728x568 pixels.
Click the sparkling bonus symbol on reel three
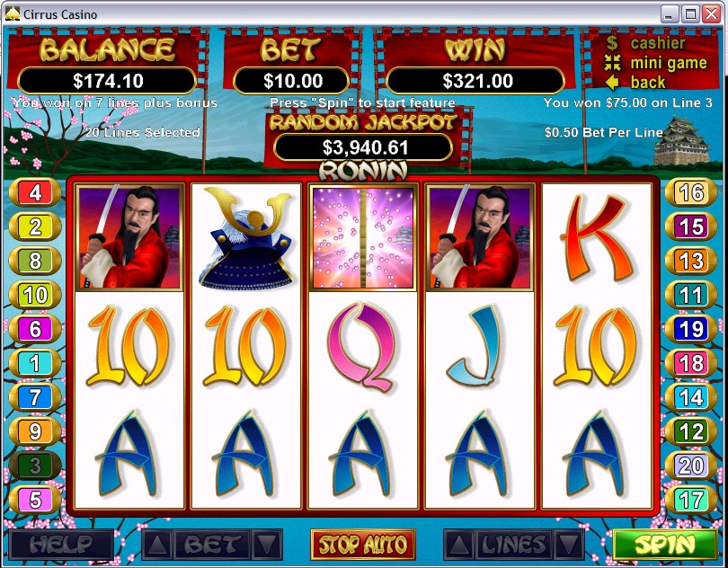tap(363, 237)
